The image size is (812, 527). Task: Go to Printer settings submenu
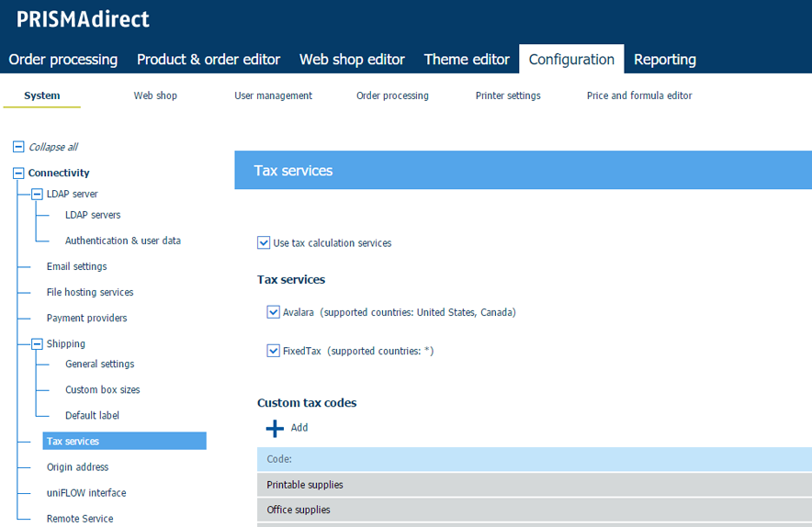[507, 95]
